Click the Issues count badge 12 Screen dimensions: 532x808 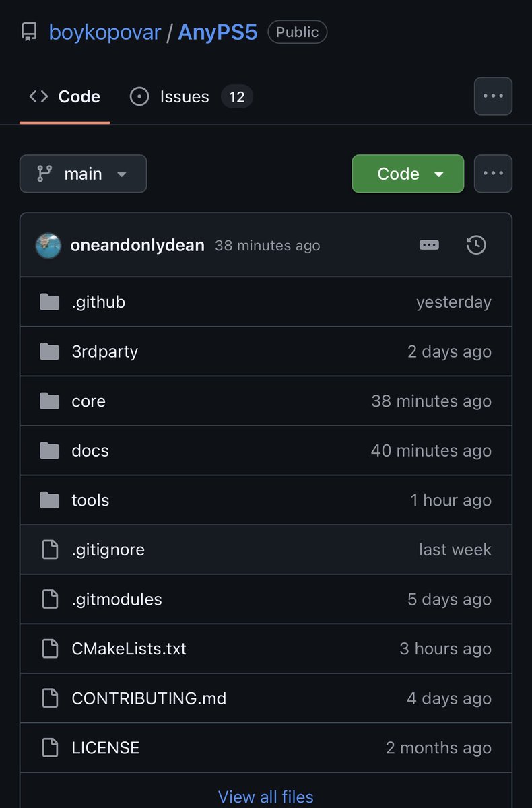click(236, 97)
